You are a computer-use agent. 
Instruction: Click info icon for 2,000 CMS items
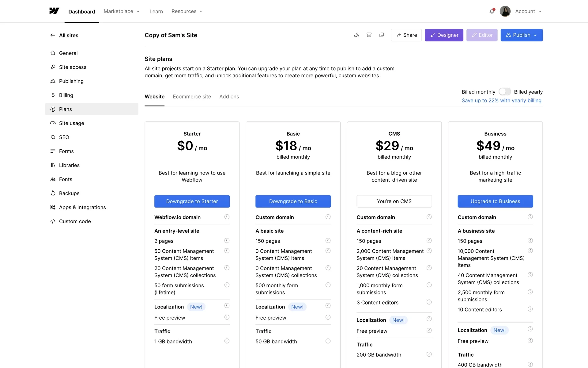[x=429, y=251]
